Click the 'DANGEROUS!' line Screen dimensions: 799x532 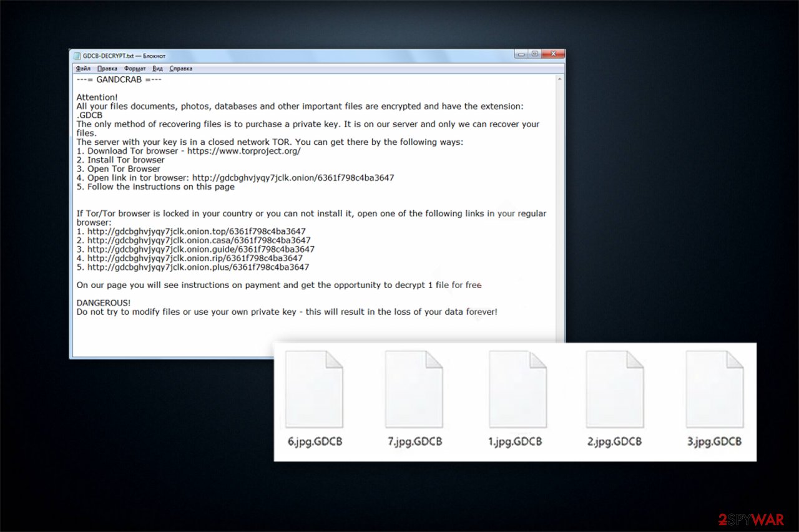104,303
